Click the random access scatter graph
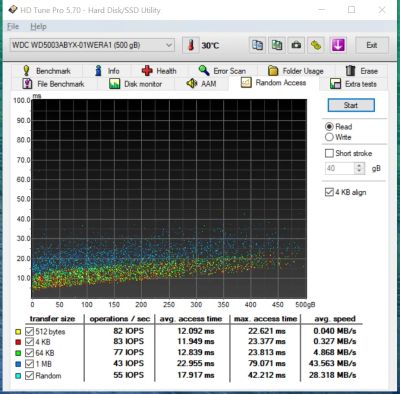400x394 pixels. click(169, 199)
